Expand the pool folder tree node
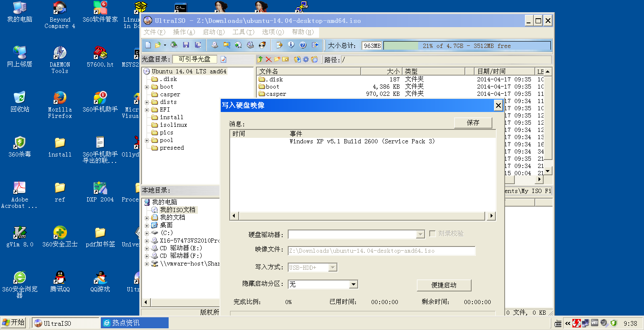The image size is (644, 330). (x=147, y=140)
